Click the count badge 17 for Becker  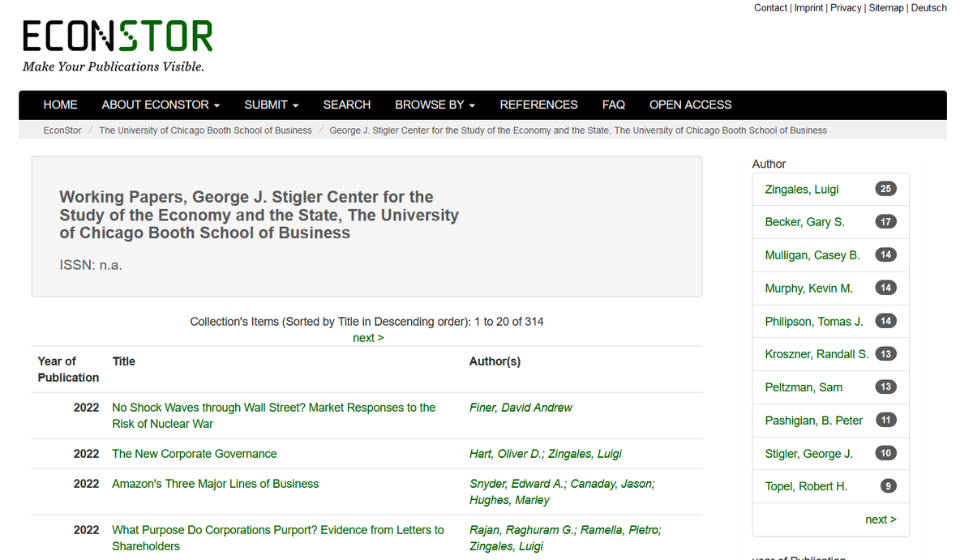(885, 221)
